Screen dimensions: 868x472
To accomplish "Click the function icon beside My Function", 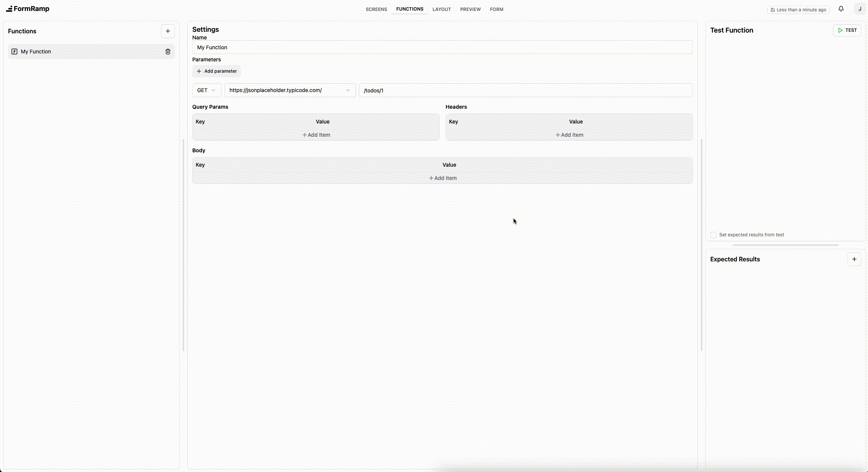I will (14, 52).
